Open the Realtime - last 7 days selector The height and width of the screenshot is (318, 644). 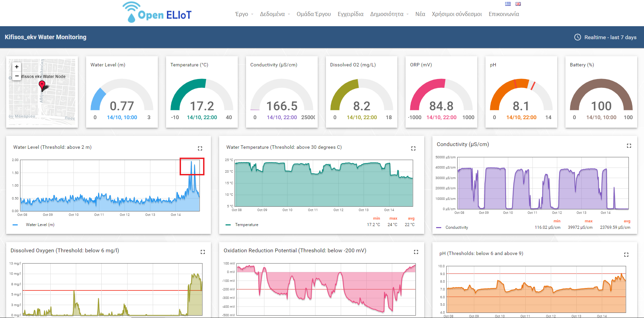[606, 37]
